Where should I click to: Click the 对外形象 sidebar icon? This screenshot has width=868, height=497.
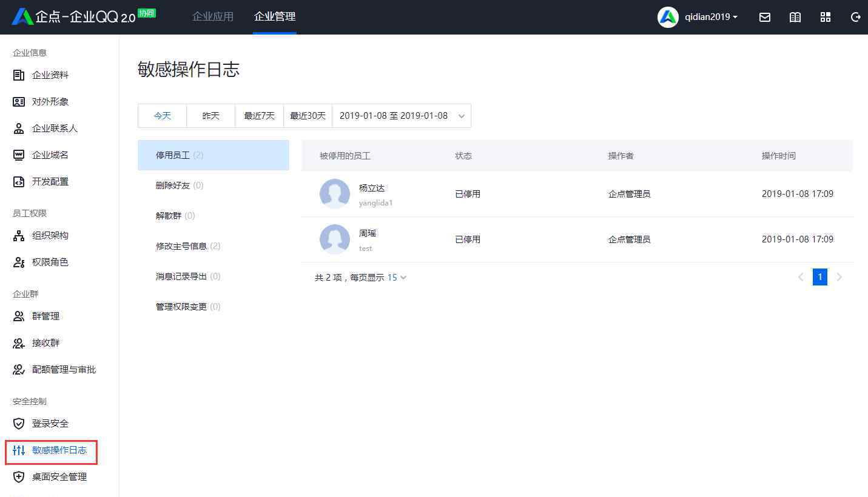19,102
